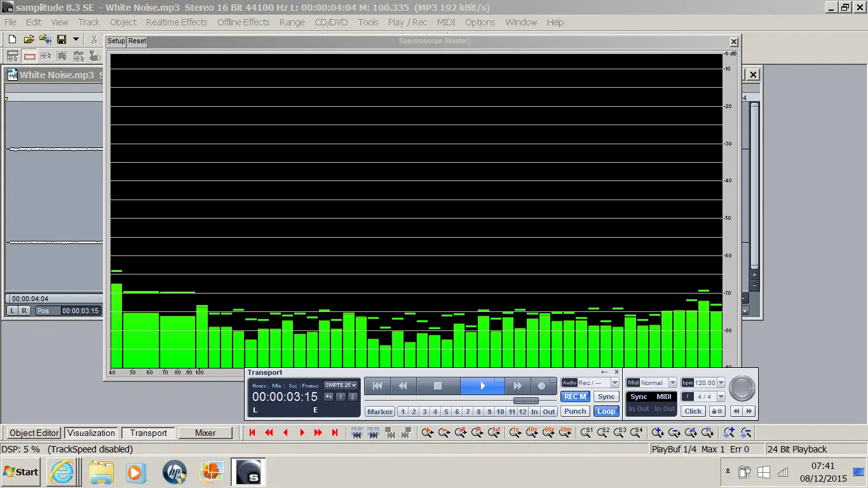The width and height of the screenshot is (868, 488).
Task: Toggle Punch recording mode
Action: (575, 411)
